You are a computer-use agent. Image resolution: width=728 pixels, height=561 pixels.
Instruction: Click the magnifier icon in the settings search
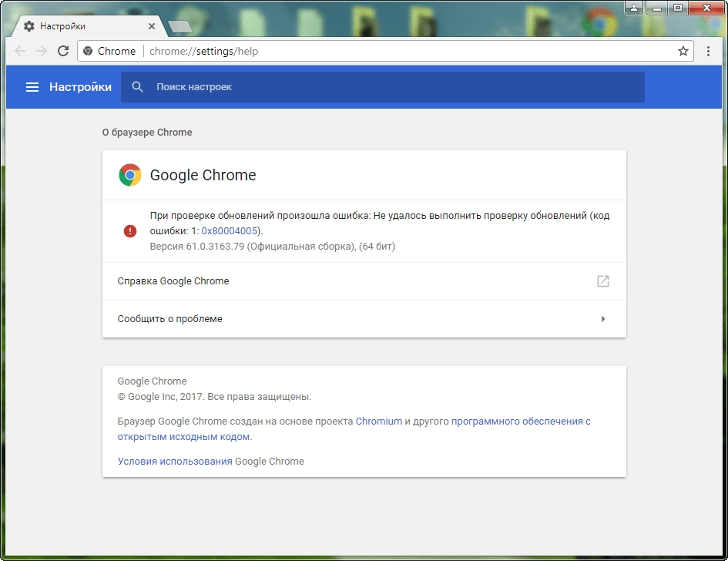[137, 87]
